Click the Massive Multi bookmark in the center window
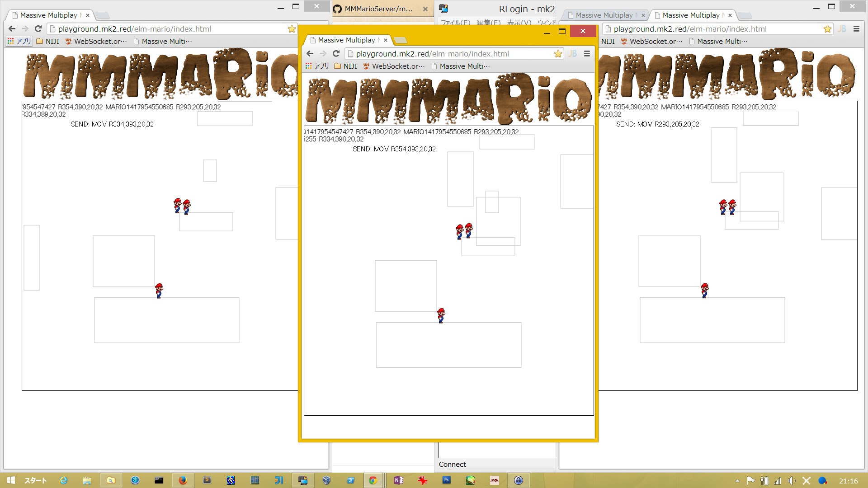Screen dimensions: 868x488 [x=460, y=66]
